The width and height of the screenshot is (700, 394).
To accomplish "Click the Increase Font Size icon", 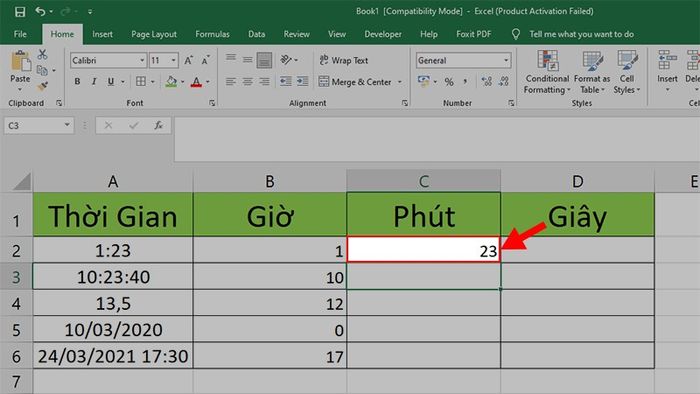I will click(x=189, y=60).
